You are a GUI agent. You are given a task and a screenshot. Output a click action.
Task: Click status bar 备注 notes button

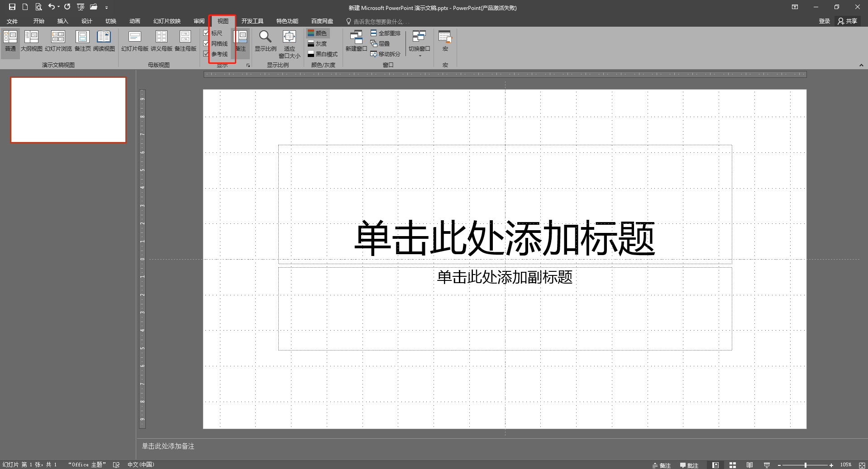(662, 465)
